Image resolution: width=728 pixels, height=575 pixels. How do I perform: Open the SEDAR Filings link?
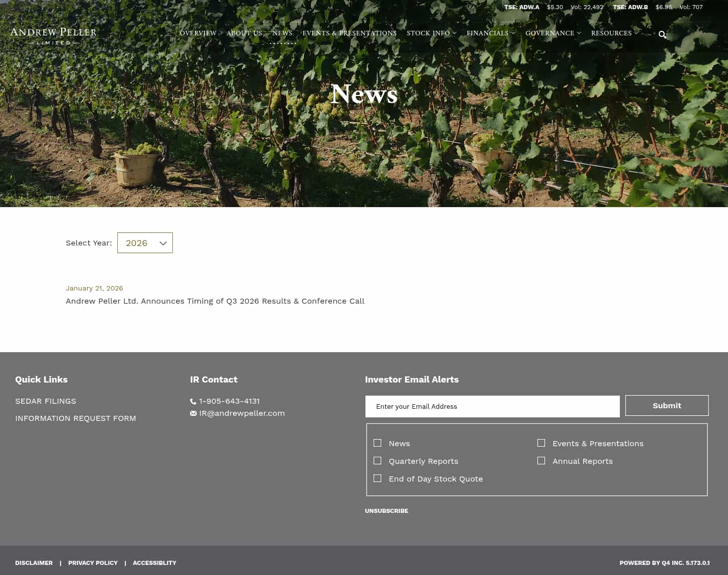click(45, 401)
